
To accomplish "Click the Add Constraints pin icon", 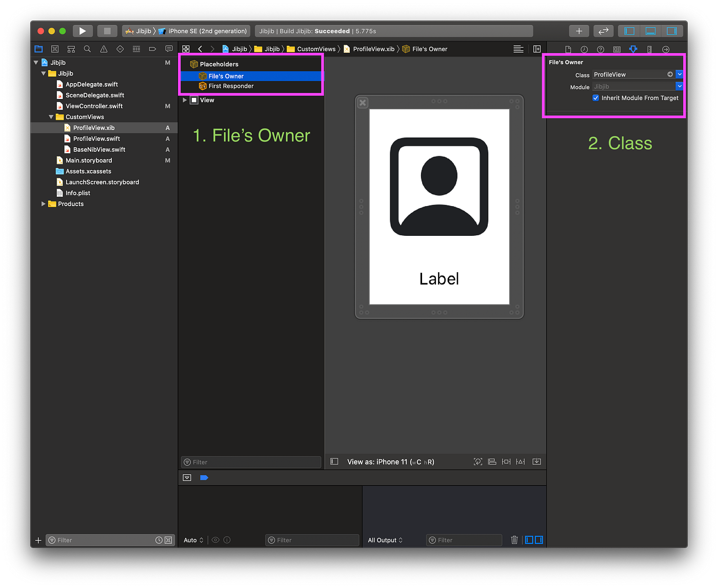I will coord(506,461).
